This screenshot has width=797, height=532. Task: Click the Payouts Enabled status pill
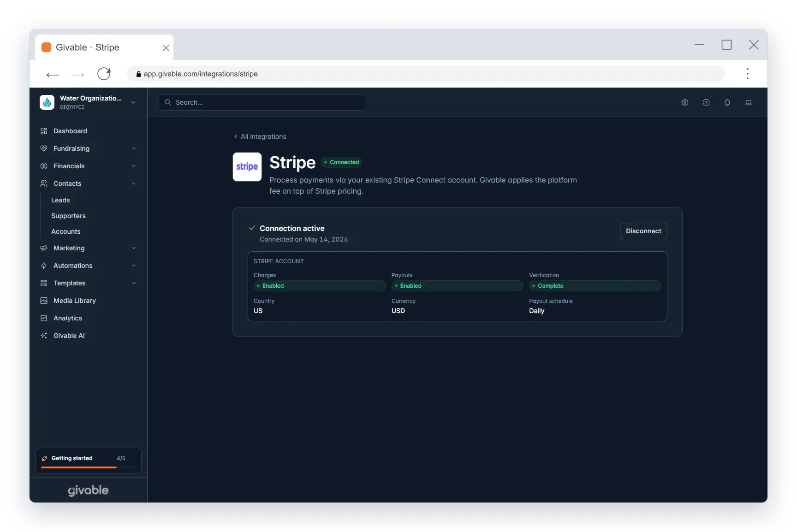click(x=458, y=286)
